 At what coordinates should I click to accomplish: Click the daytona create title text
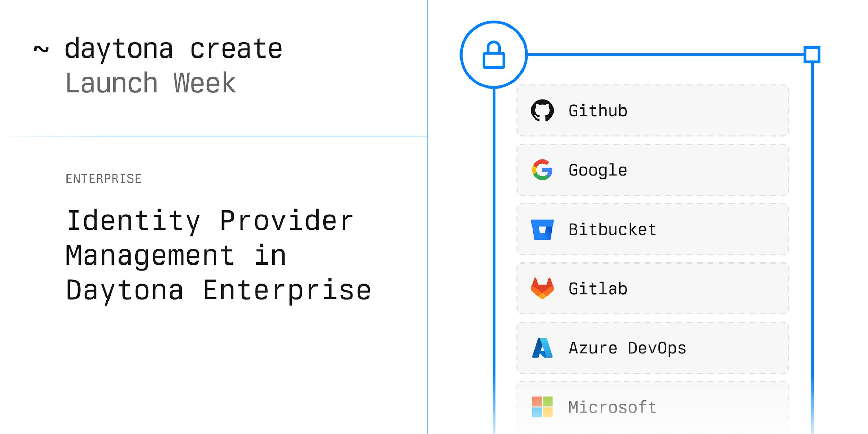coord(174,49)
